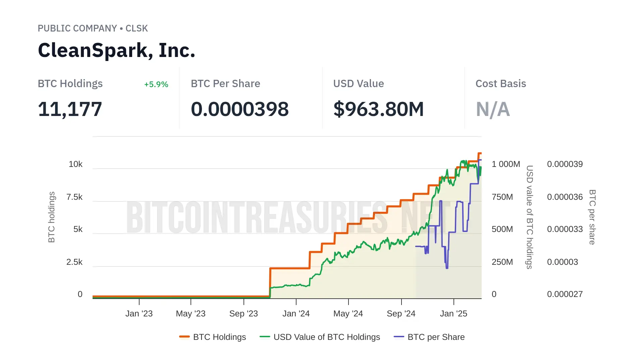Image resolution: width=644 pixels, height=362 pixels.
Task: Click the green USD Value legend swatch
Action: [x=265, y=337]
